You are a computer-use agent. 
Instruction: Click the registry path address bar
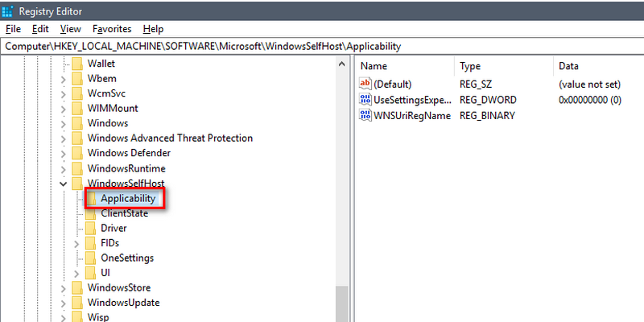(322, 46)
